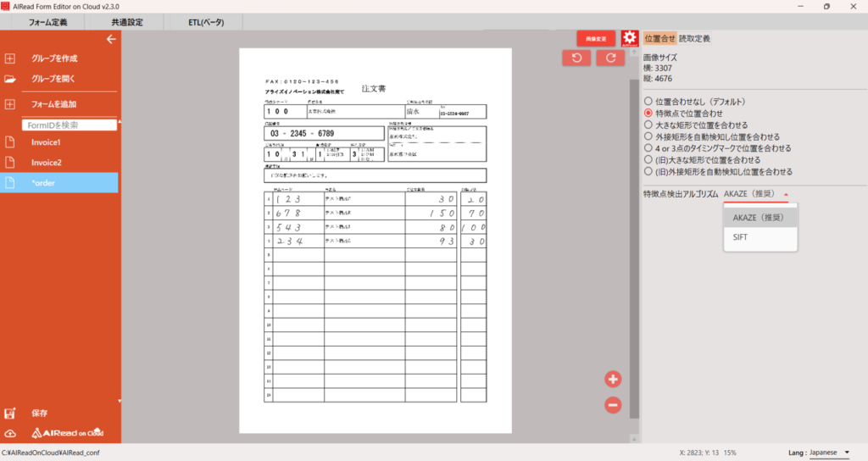Click the red 画像変更 button
Viewport: 868px width, 461px height.
[x=596, y=39]
